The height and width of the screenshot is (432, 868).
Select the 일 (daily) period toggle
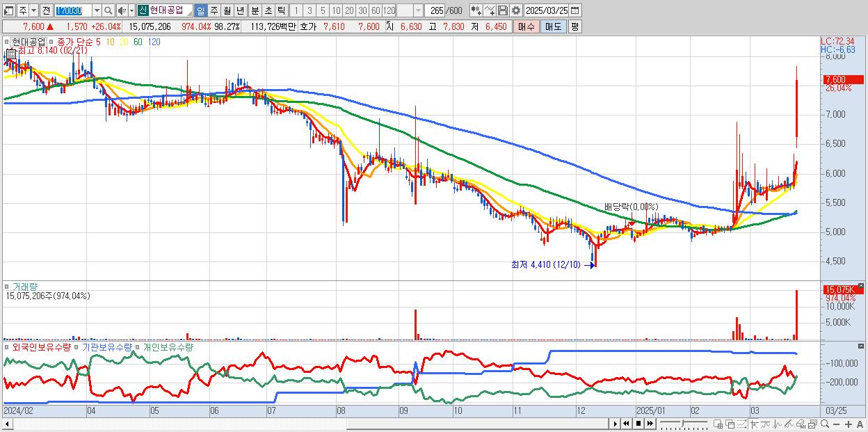click(x=200, y=10)
